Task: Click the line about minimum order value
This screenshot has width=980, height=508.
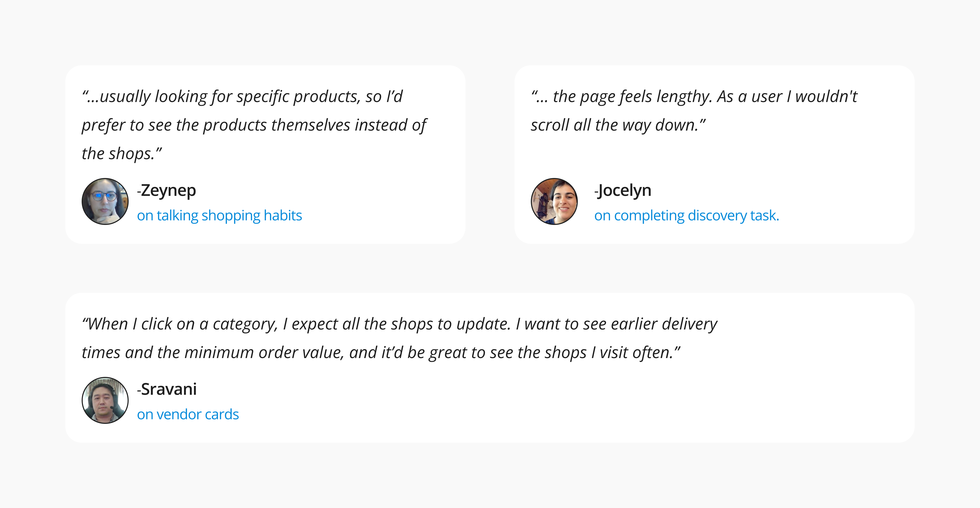Action: pyautogui.click(x=381, y=352)
